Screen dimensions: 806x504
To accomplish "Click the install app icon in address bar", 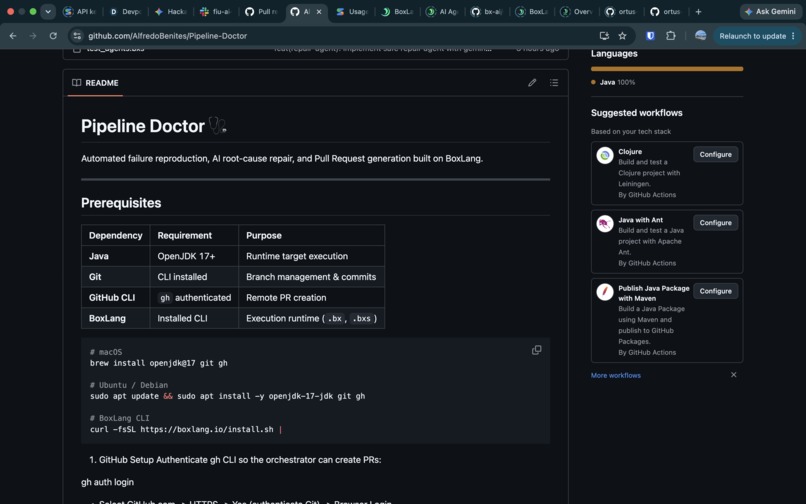I will pos(604,36).
